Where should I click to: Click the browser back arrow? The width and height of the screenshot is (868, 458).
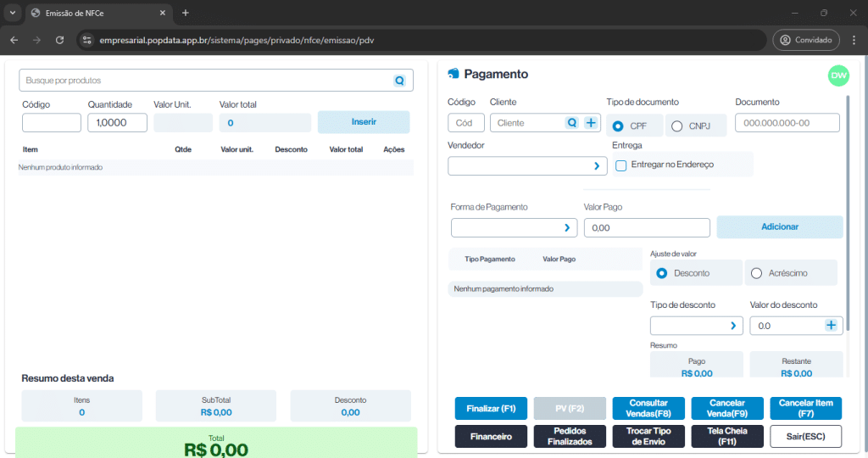(14, 40)
